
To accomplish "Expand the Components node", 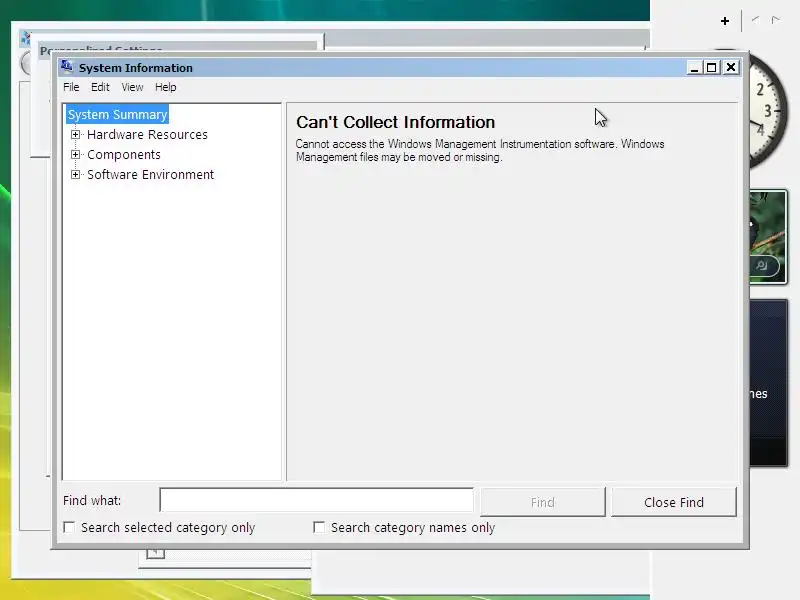I will (76, 155).
